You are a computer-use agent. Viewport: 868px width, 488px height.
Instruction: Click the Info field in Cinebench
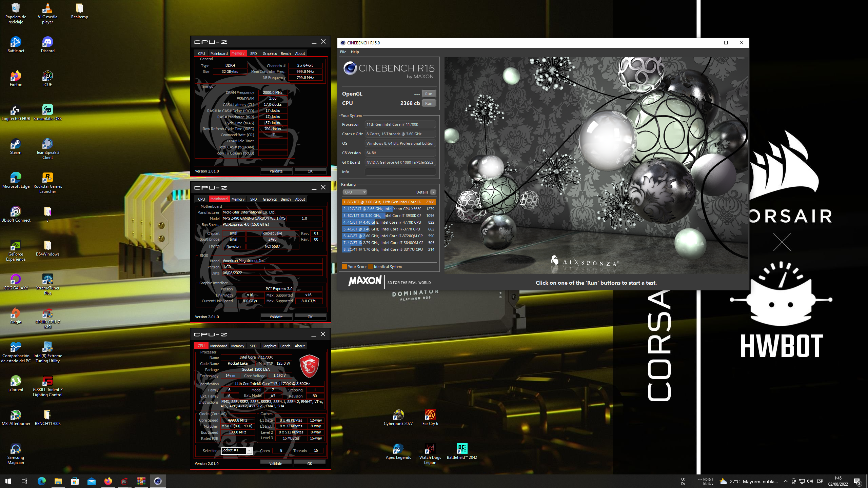tap(400, 172)
